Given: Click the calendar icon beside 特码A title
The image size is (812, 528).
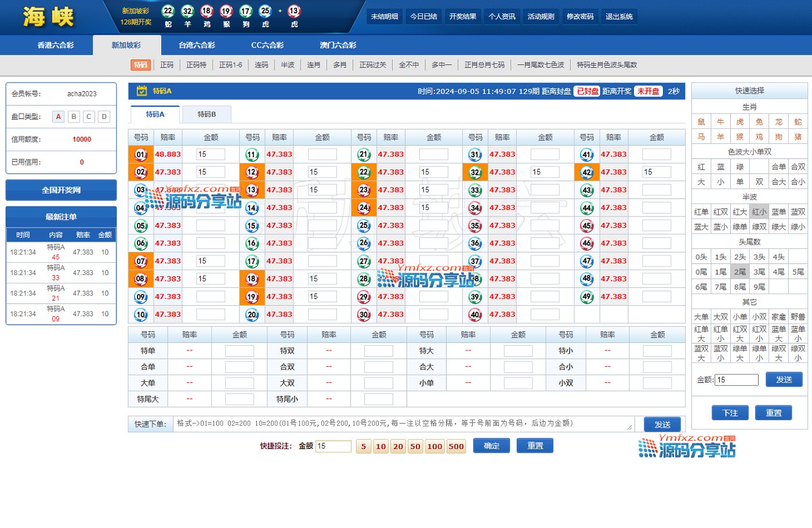Looking at the screenshot, I should pyautogui.click(x=142, y=91).
